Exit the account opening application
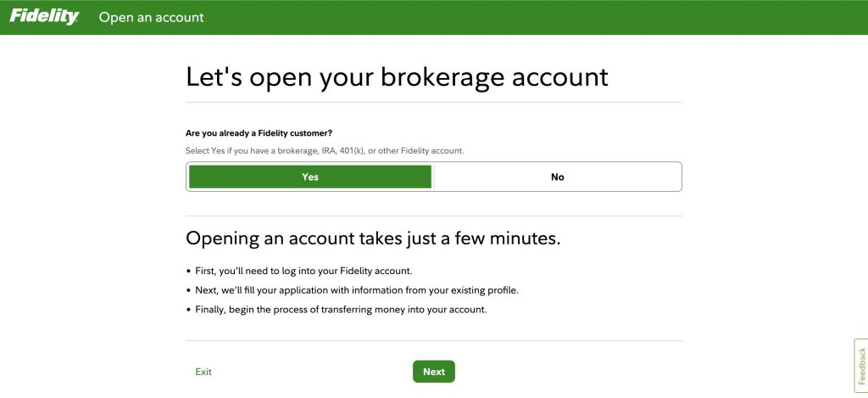Image resolution: width=868 pixels, height=398 pixels. (203, 372)
